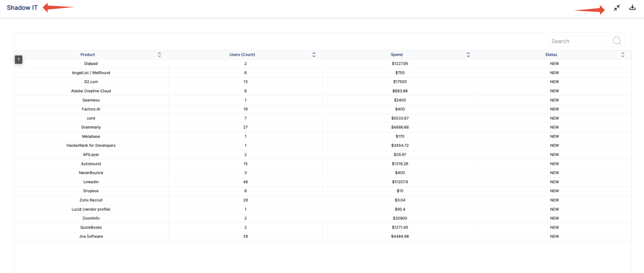Click the $750 spend value

(400, 73)
